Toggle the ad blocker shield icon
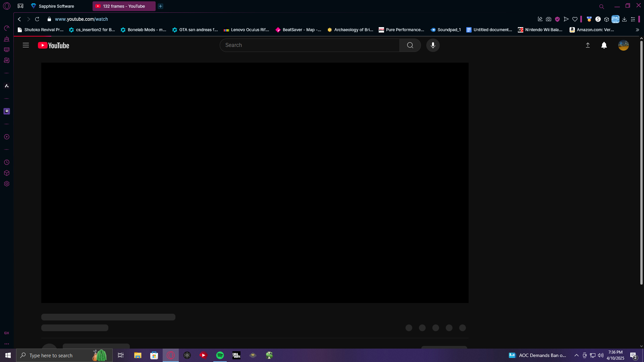The width and height of the screenshot is (644, 362). point(557,19)
